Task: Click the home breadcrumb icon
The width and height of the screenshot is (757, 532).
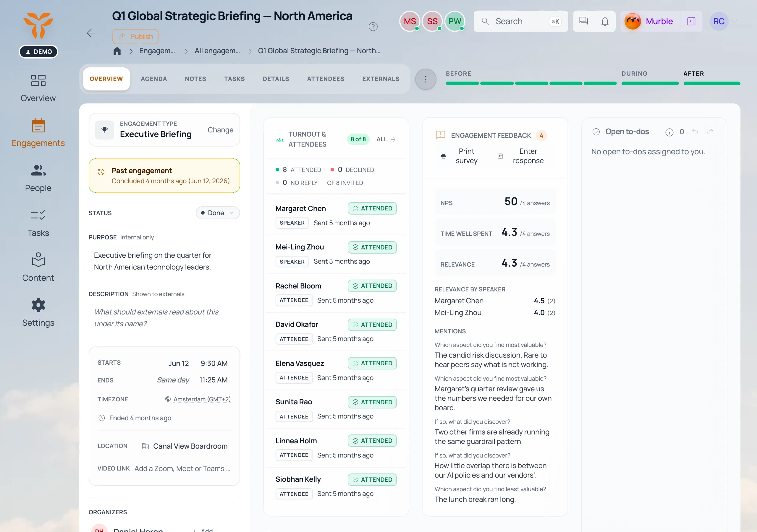Action: 117,51
